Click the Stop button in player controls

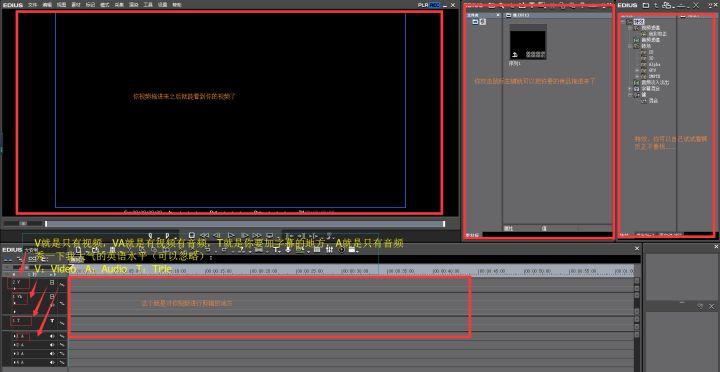pyautogui.click(x=192, y=235)
